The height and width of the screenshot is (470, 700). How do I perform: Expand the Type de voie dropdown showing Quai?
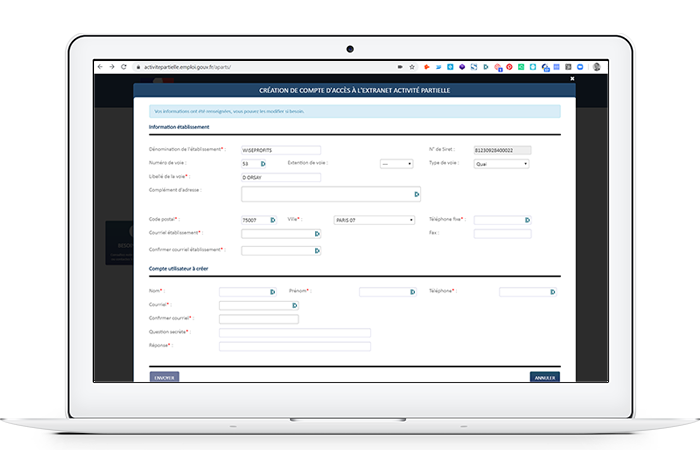click(501, 164)
